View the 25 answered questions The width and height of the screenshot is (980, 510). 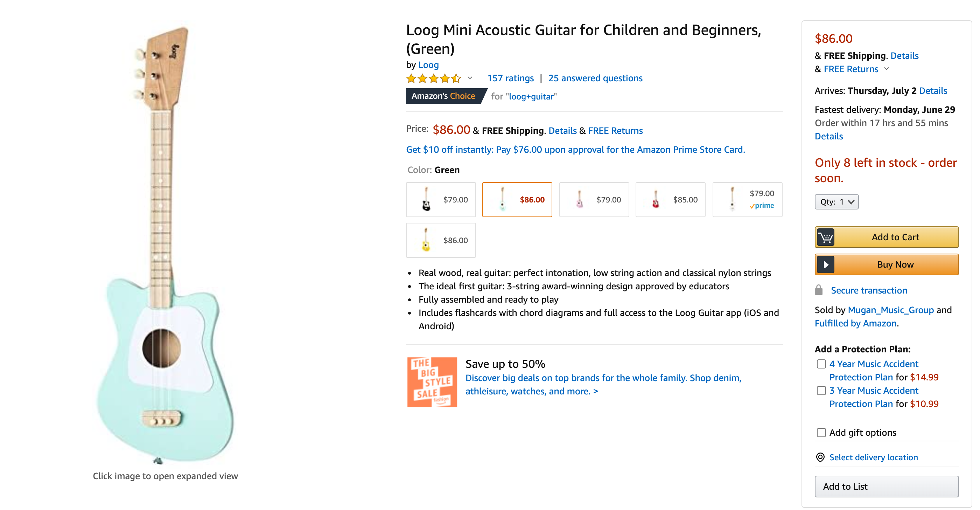pos(595,78)
